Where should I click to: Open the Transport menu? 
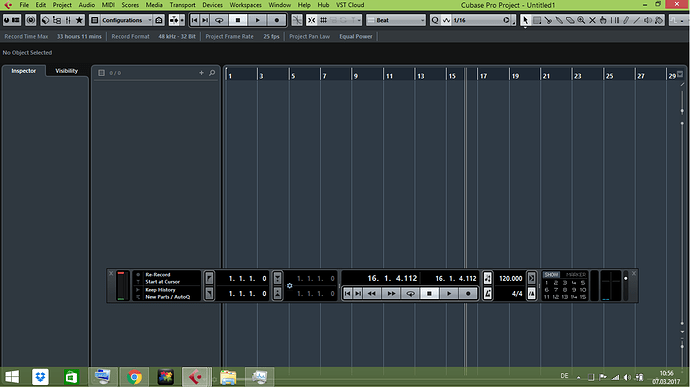click(183, 5)
